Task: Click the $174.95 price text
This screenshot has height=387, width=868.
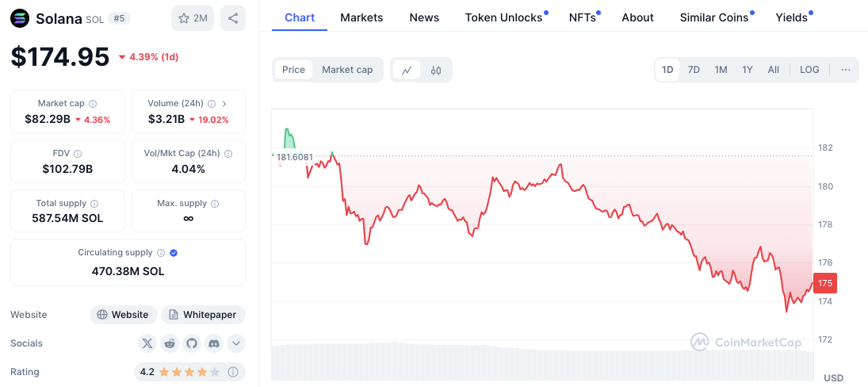Action: coord(60,57)
